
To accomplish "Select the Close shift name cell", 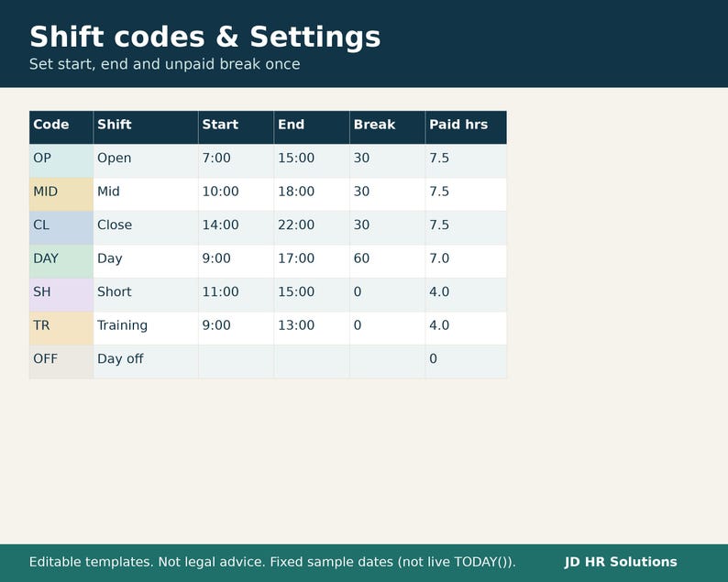I will point(146,227).
